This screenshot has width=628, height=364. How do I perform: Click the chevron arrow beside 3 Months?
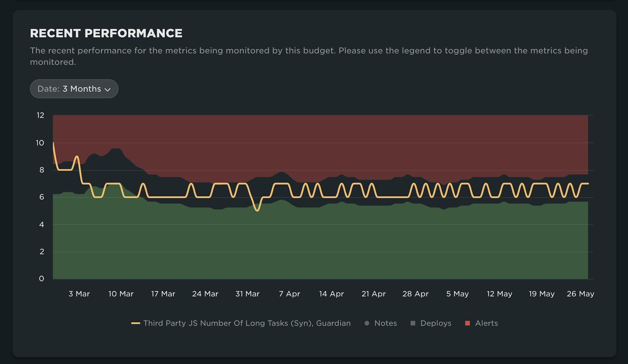(108, 90)
